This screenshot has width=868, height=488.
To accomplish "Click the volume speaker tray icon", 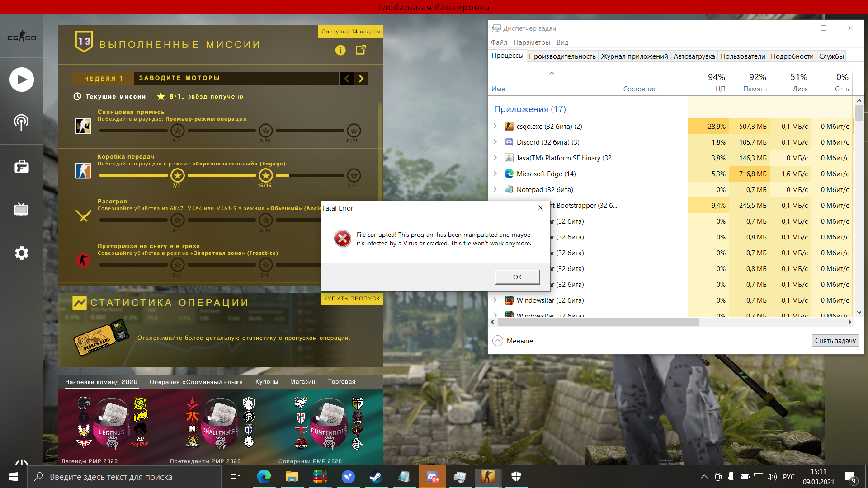I will tap(772, 477).
